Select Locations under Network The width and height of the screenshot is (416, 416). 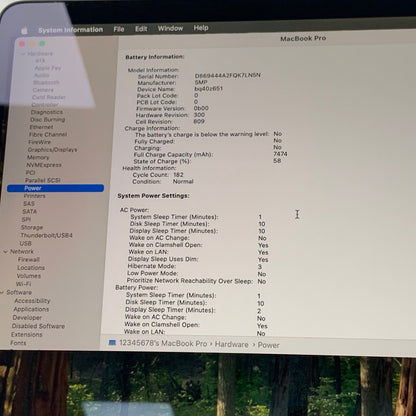[31, 268]
